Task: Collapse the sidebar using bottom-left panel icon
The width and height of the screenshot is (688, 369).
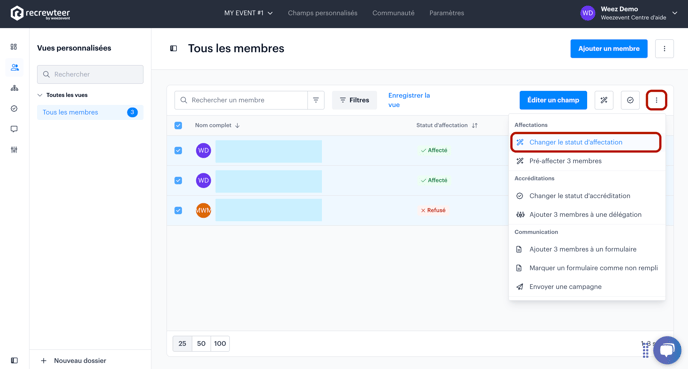Action: click(14, 360)
